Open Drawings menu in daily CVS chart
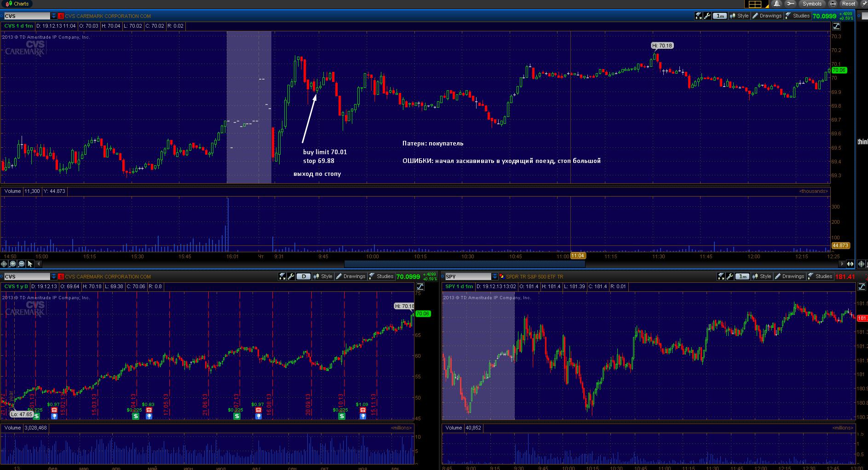The image size is (868, 470). [351, 277]
